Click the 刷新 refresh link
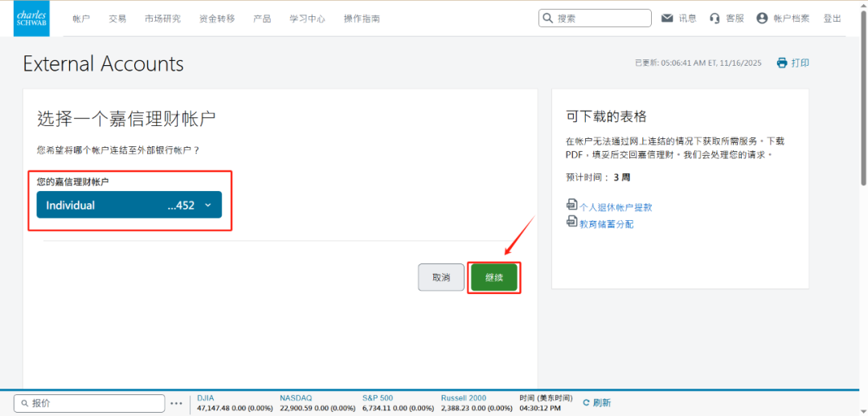868x416 pixels. 602,402
